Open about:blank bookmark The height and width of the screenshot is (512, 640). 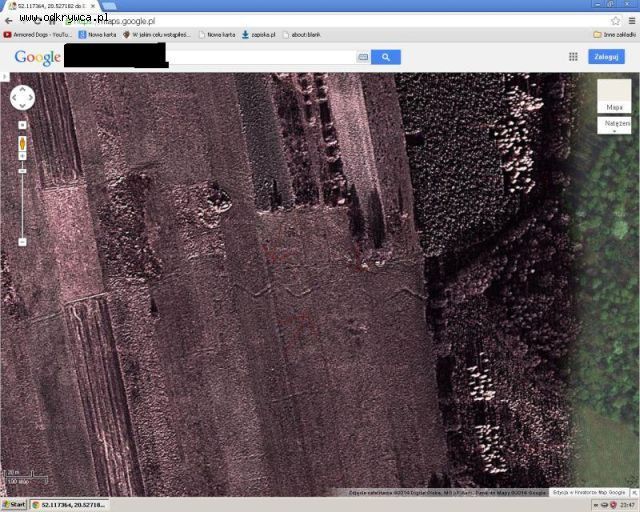(302, 35)
